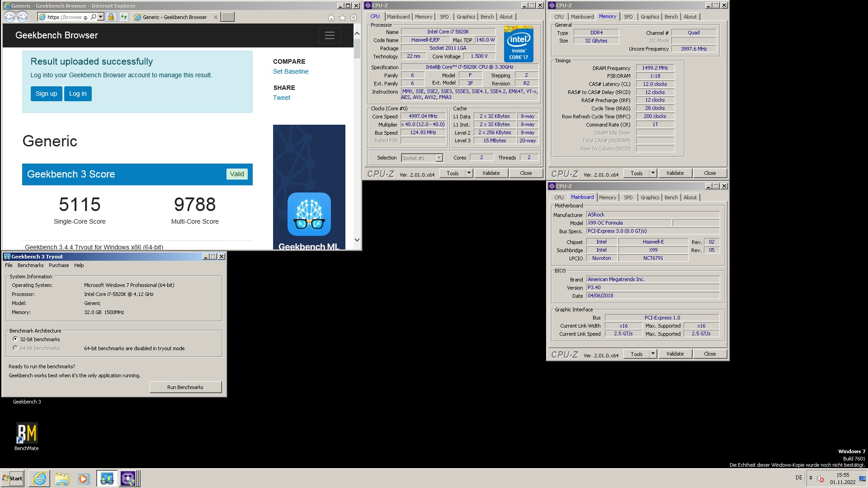The width and height of the screenshot is (868, 488).
Task: Click the address bar search magnifier icon
Action: pos(93,17)
